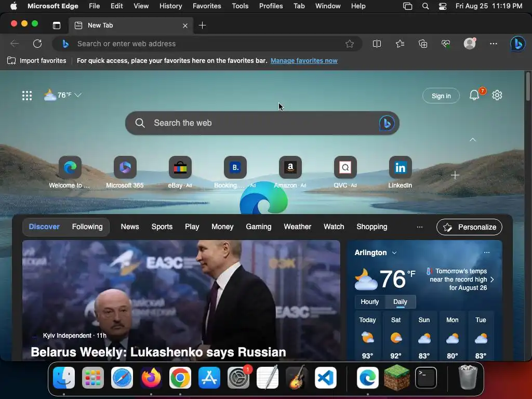
Task: Switch weather card to Hourly
Action: (370, 302)
